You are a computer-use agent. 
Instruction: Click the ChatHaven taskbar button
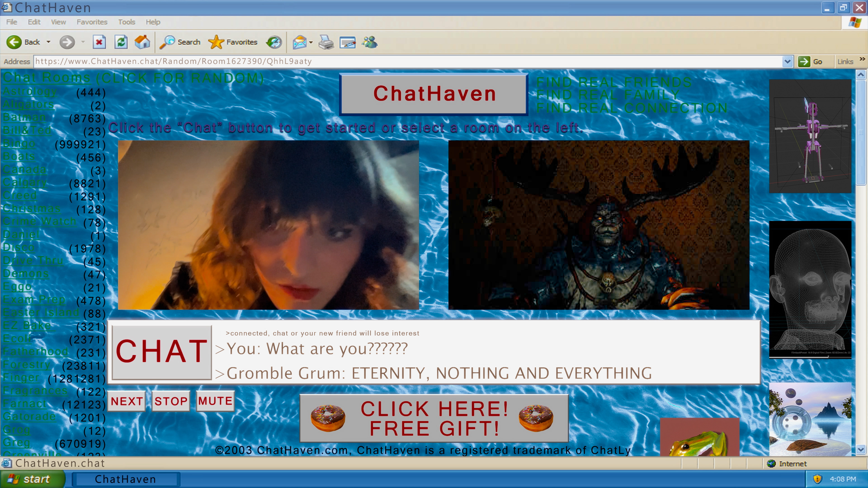pos(126,479)
